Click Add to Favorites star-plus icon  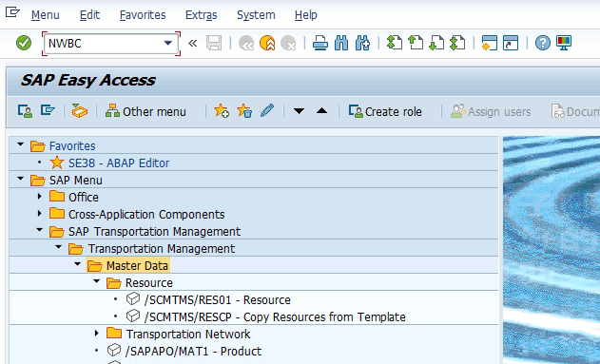click(222, 111)
